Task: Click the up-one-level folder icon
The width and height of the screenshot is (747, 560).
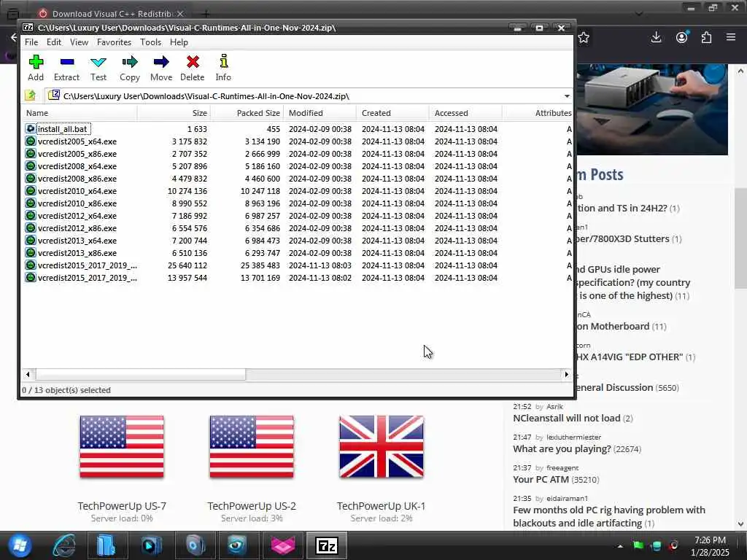Action: 31,96
